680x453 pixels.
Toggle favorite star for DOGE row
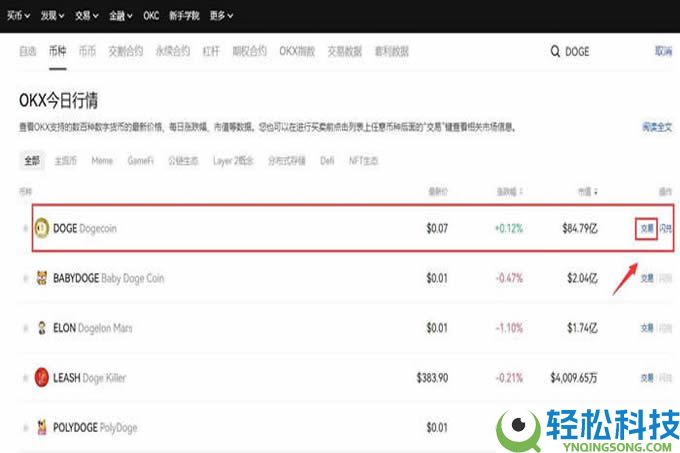coord(25,228)
